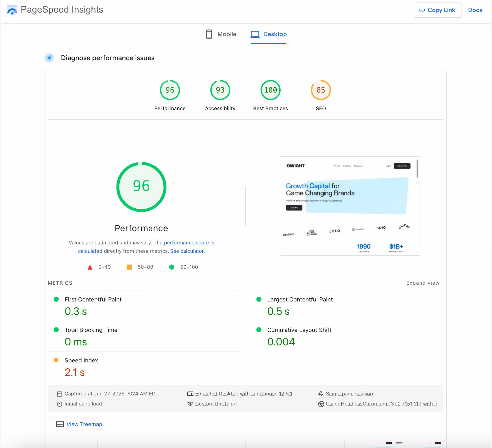The image size is (492, 448).
Task: Expand First Contentful Paint metric
Action: pyautogui.click(x=144, y=306)
